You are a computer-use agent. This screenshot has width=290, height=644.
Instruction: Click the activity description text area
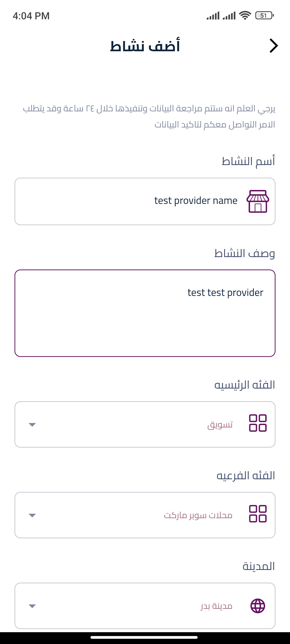[145, 313]
